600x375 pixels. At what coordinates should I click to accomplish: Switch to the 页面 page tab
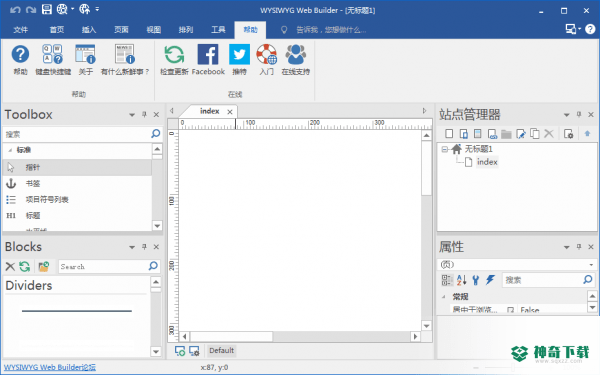tap(121, 30)
